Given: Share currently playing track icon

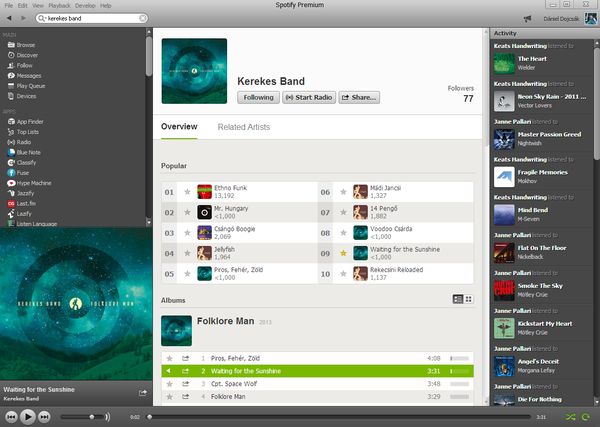Looking at the screenshot, I should (143, 393).
